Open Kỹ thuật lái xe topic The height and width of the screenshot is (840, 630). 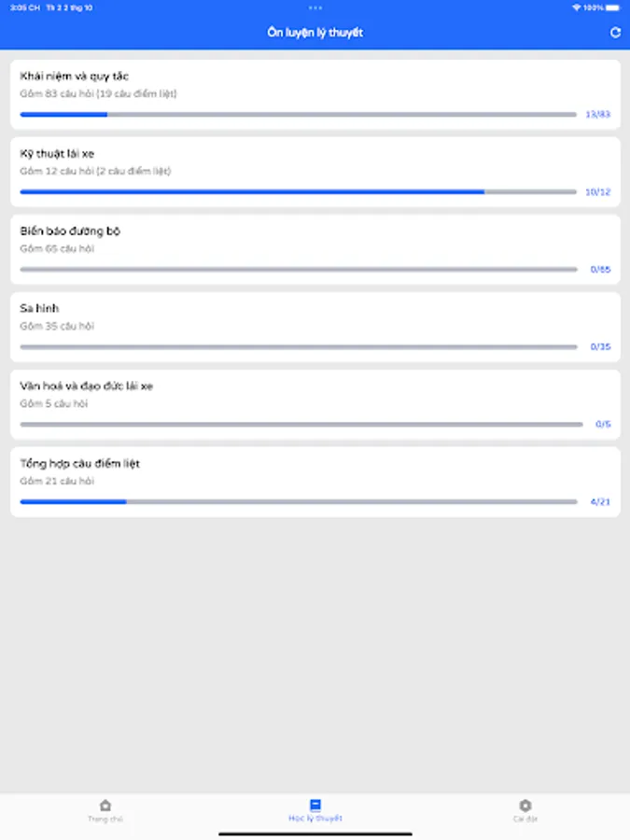tap(315, 161)
